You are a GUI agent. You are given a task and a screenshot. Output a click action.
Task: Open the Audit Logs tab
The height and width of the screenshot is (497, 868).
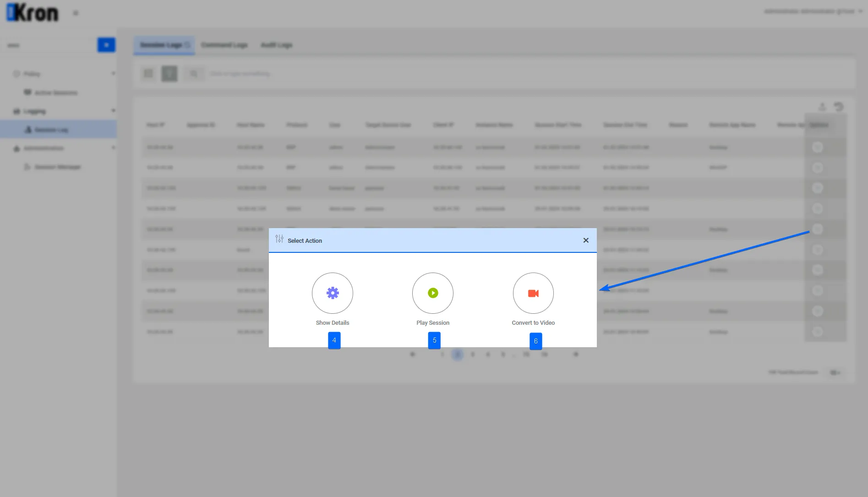(277, 45)
